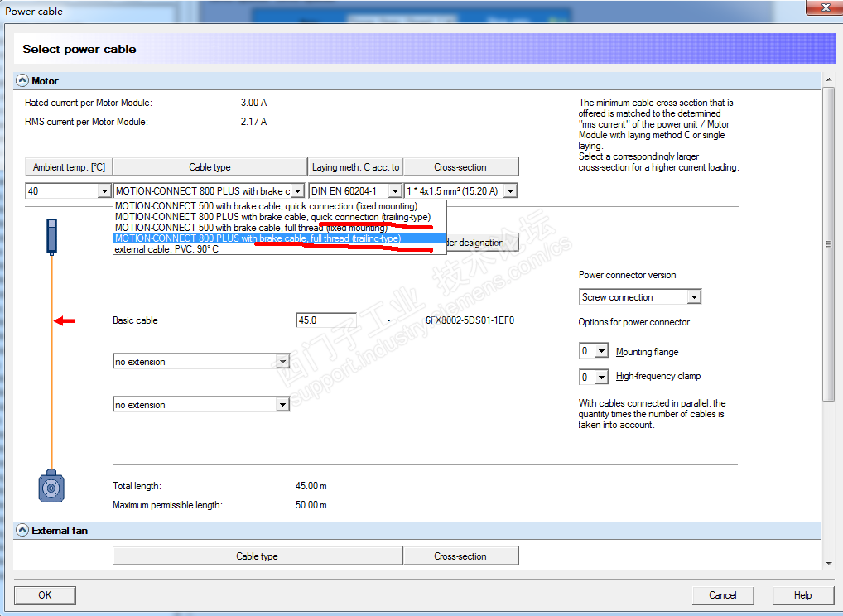Screen dimensions: 843x616
Task: Select external cable, PVC, 90° C option
Action: pyautogui.click(x=280, y=249)
